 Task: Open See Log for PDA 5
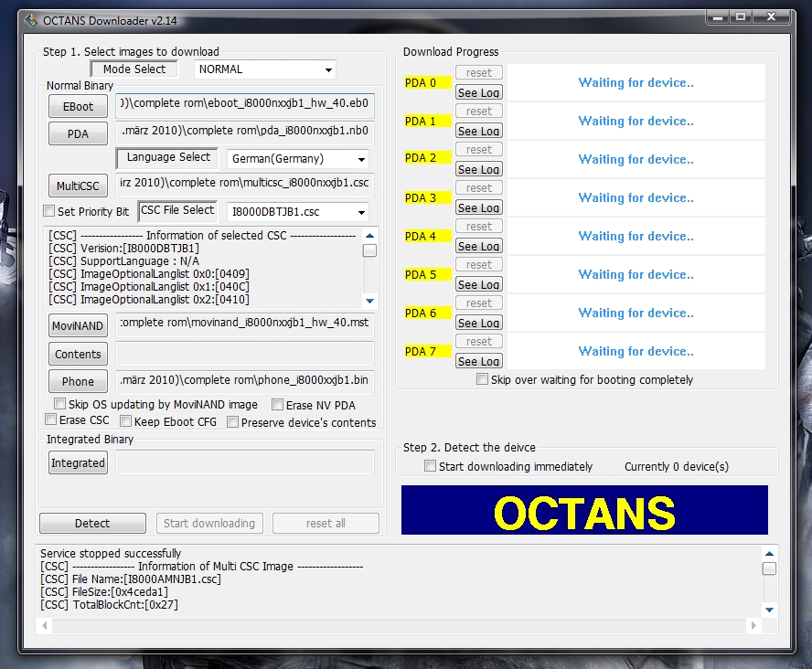click(x=479, y=284)
